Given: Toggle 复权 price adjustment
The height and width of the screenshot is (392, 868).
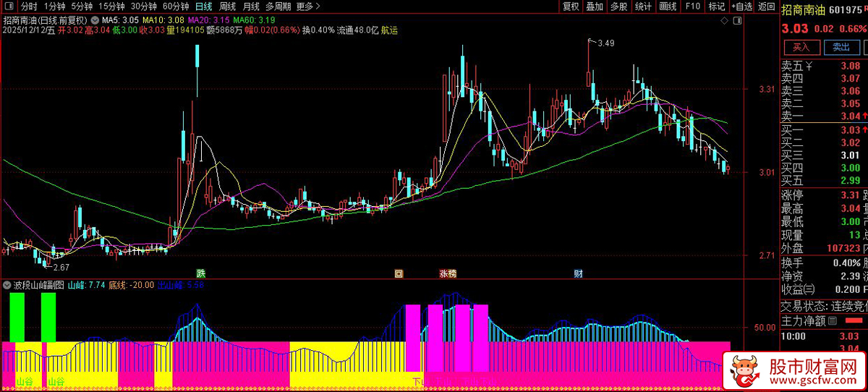Looking at the screenshot, I should 570,7.
